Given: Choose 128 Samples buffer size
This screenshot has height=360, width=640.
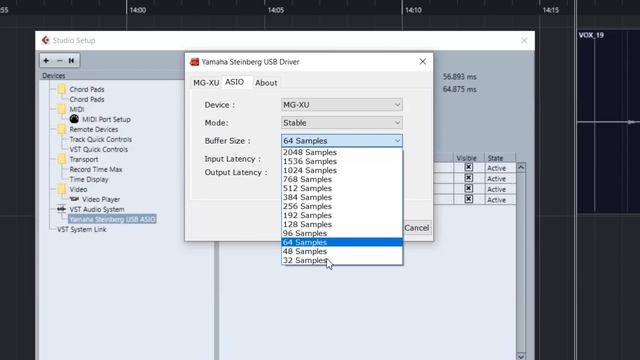Looking at the screenshot, I should (342, 224).
